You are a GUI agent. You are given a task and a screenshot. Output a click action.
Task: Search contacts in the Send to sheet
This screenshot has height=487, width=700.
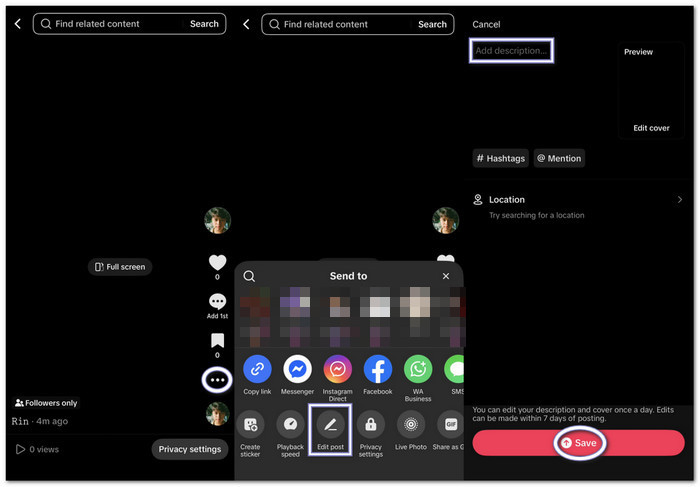pyautogui.click(x=249, y=276)
